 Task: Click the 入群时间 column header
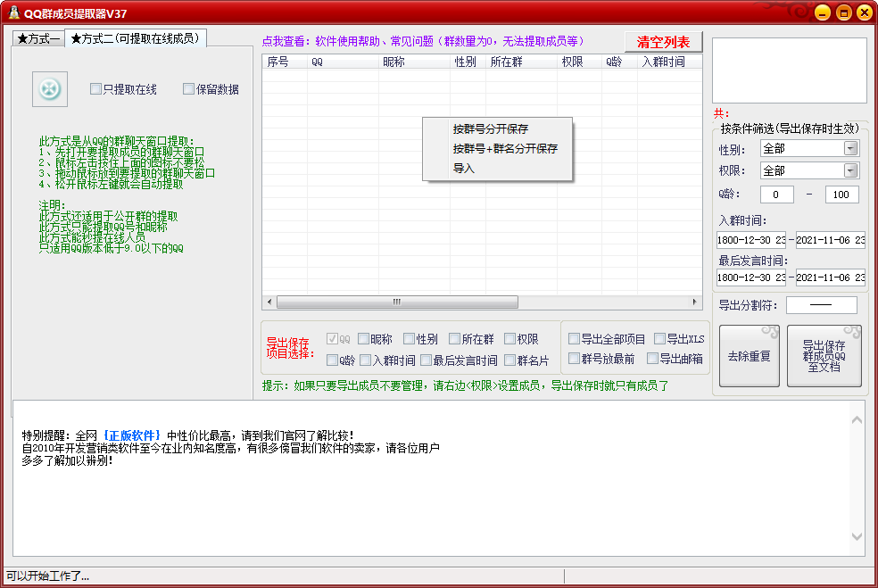click(x=670, y=62)
